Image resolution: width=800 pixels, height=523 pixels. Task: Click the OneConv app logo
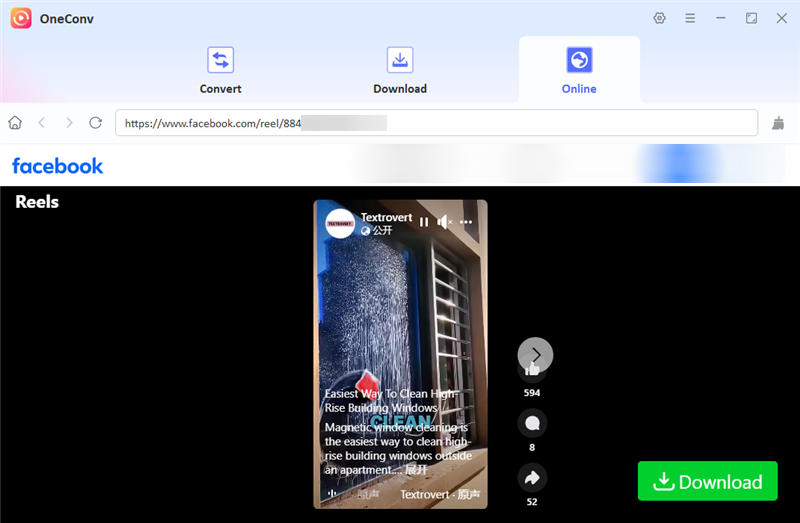click(21, 18)
